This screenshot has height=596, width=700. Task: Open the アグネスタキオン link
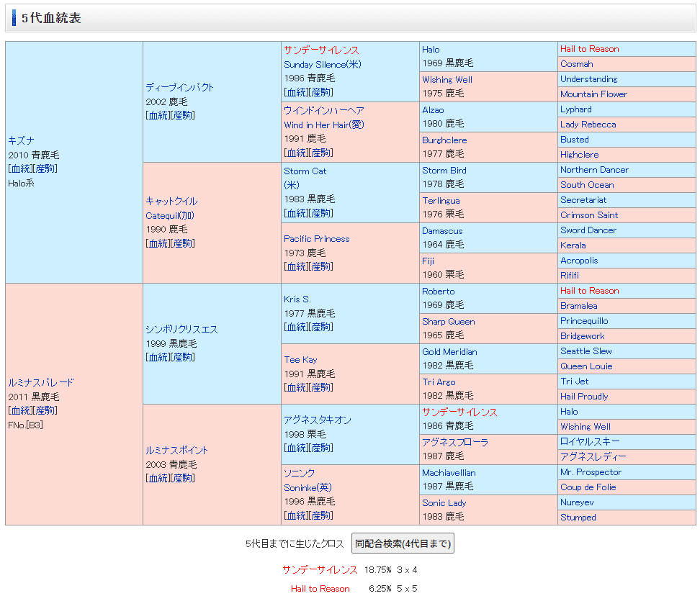tap(318, 420)
